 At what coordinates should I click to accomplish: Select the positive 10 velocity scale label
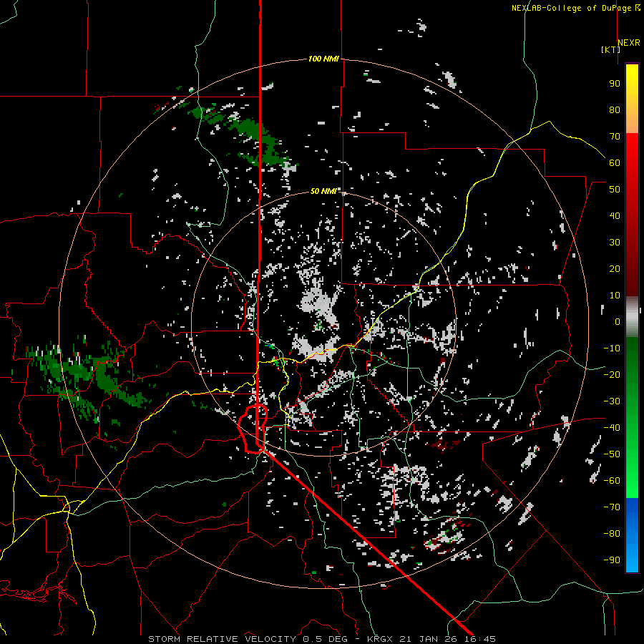click(x=615, y=296)
